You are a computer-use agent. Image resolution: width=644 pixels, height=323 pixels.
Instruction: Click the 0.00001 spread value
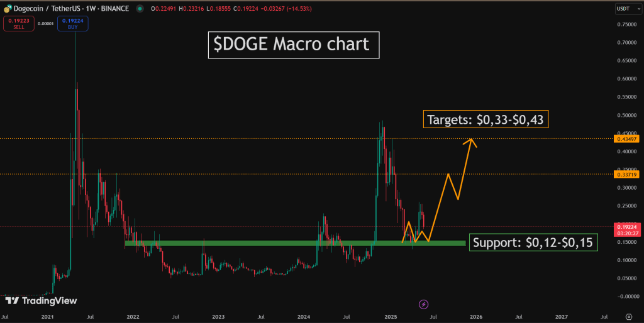[x=45, y=24]
